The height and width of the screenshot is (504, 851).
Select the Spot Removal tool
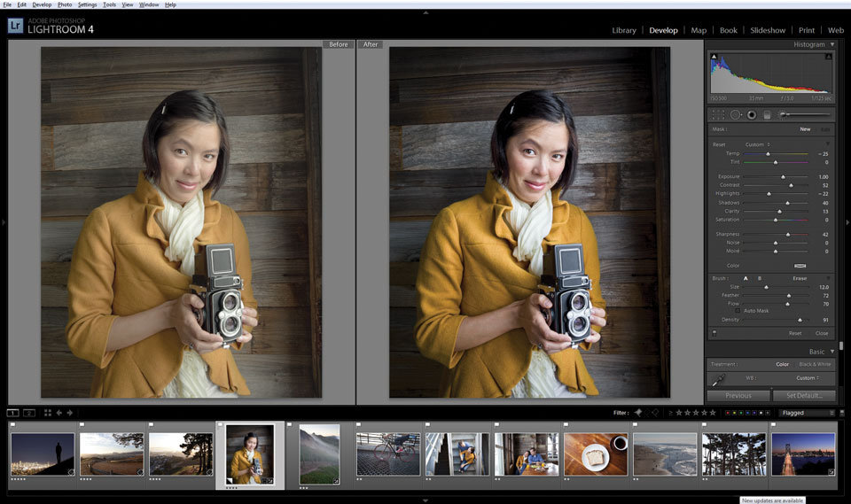coord(735,114)
